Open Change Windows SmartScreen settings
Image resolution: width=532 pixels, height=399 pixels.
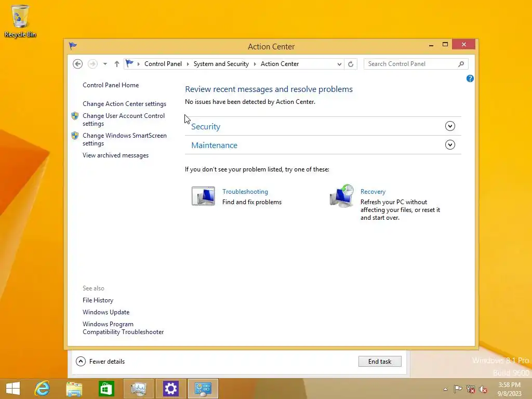pos(125,139)
